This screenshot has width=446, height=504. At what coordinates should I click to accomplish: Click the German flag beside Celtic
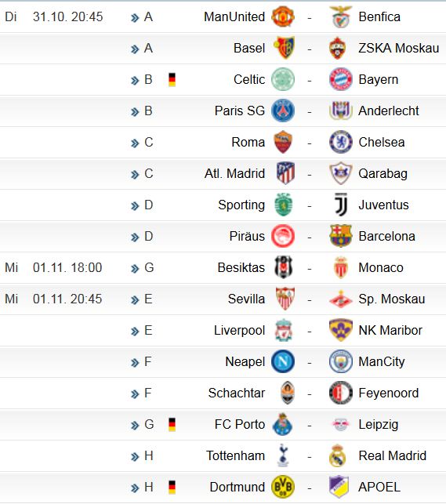click(x=172, y=80)
